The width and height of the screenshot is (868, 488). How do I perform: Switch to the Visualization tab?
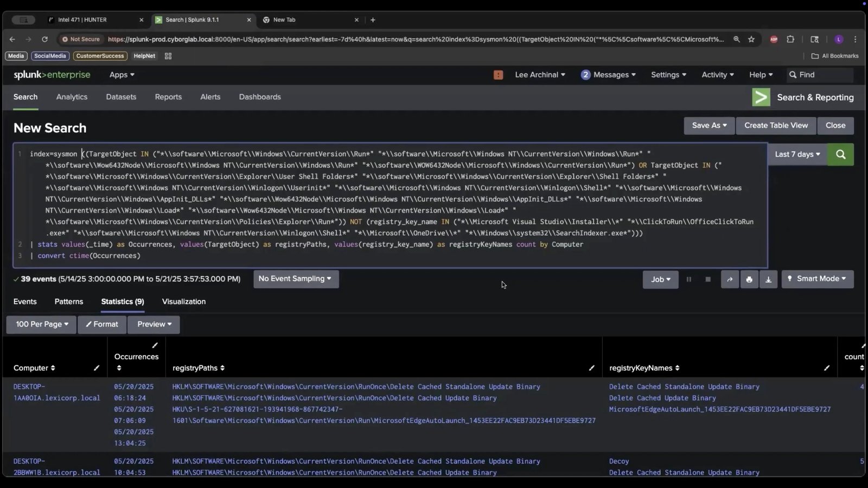click(183, 301)
